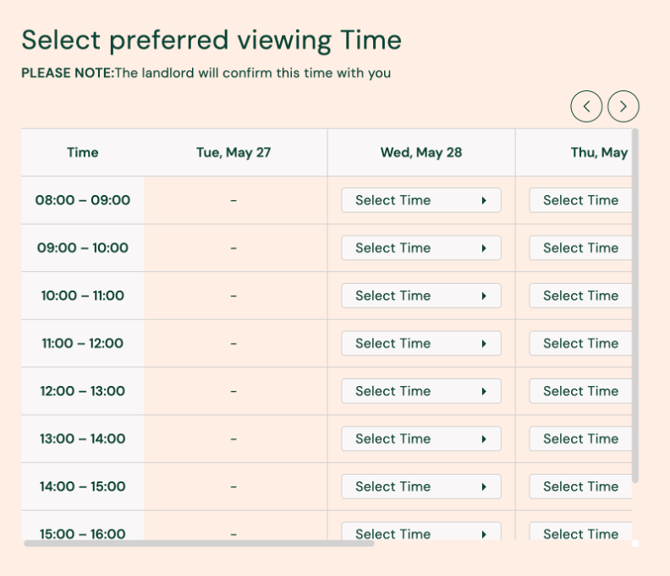The image size is (670, 576).
Task: Choose Thursday 10:00 – 11:00 Select Time
Action: click(x=581, y=296)
